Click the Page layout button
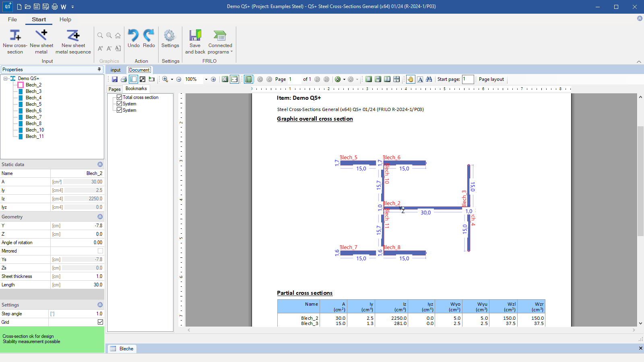Viewport: 644px width, 362px height. click(491, 79)
